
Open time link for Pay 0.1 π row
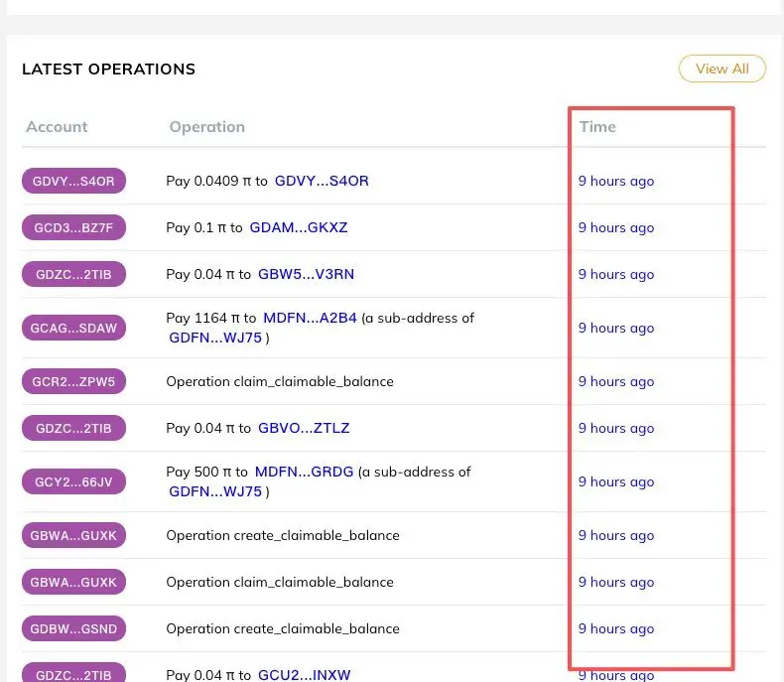pyautogui.click(x=616, y=227)
